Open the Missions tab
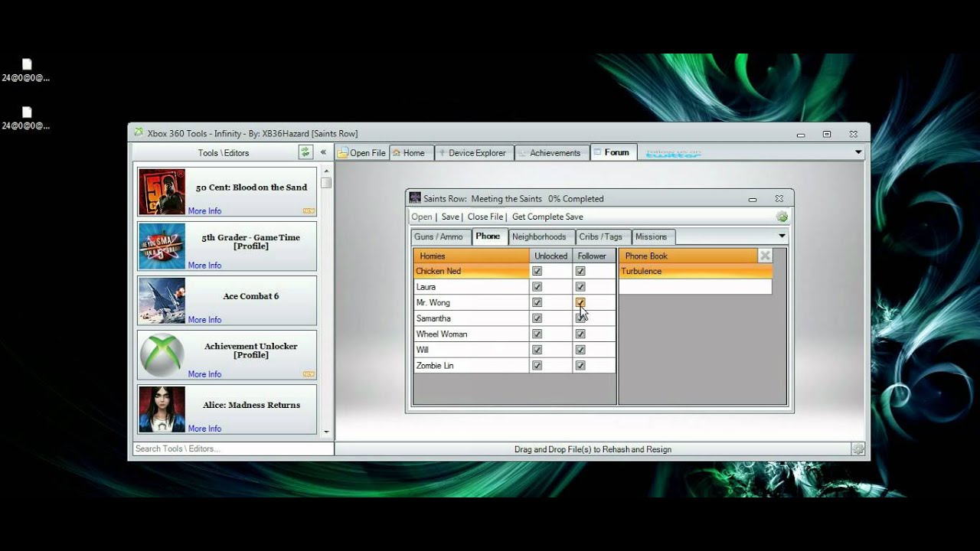The image size is (980, 551). [652, 237]
